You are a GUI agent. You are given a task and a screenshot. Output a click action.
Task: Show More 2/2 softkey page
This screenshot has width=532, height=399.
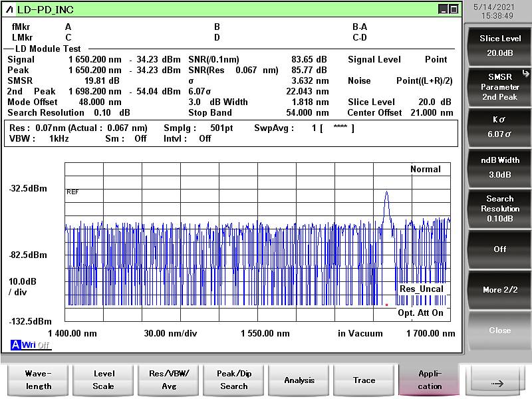click(x=499, y=290)
